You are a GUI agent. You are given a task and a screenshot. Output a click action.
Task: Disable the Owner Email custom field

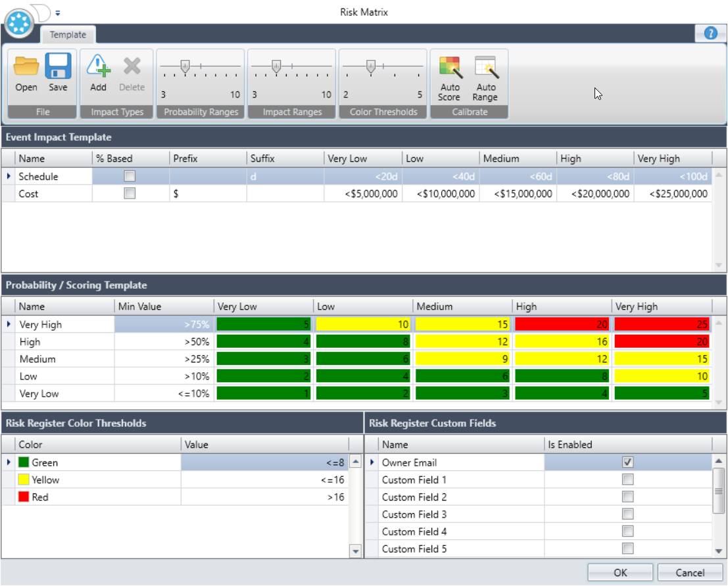627,462
